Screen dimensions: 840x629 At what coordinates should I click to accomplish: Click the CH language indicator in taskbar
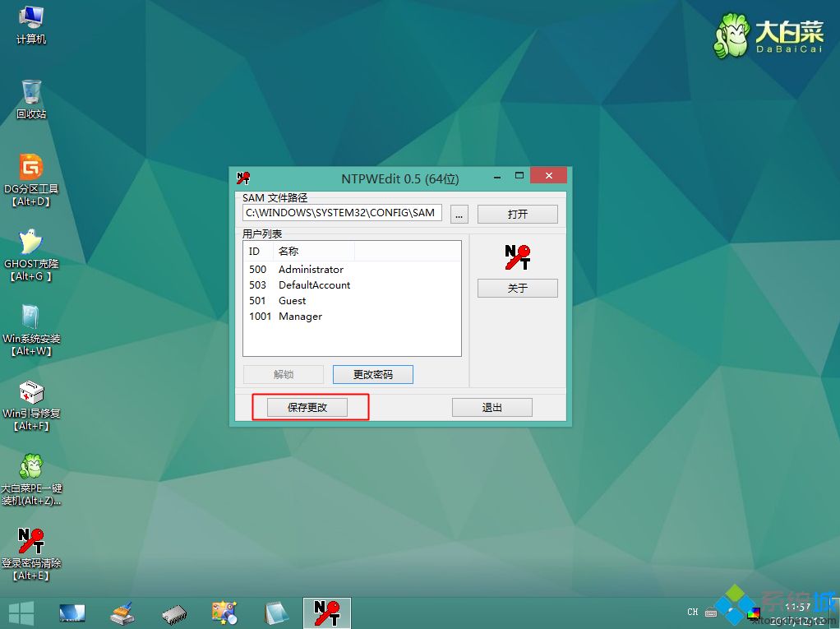[x=693, y=612]
